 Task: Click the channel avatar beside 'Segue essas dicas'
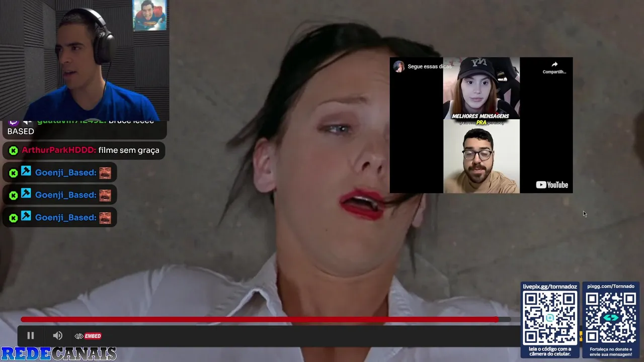[x=399, y=67]
